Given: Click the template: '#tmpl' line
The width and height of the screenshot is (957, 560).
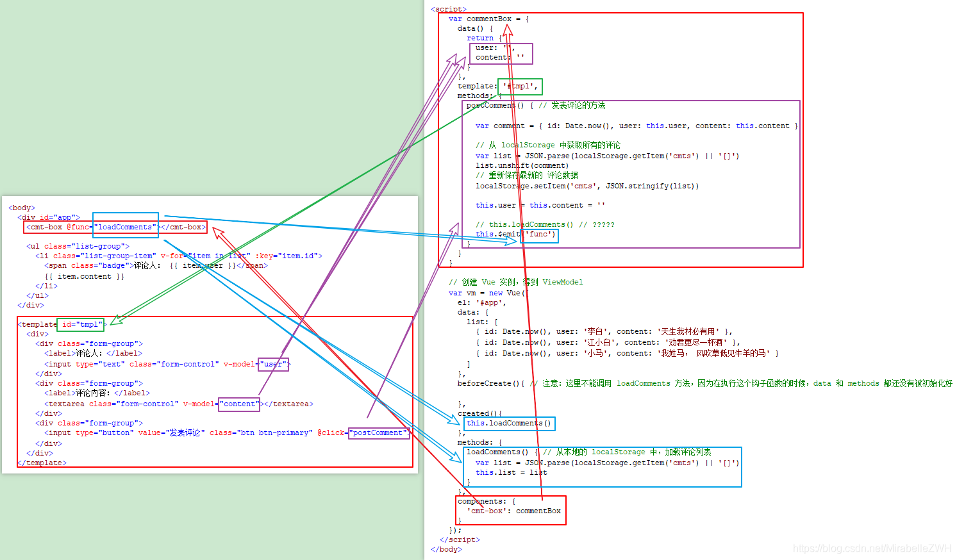Looking at the screenshot, I should [498, 86].
